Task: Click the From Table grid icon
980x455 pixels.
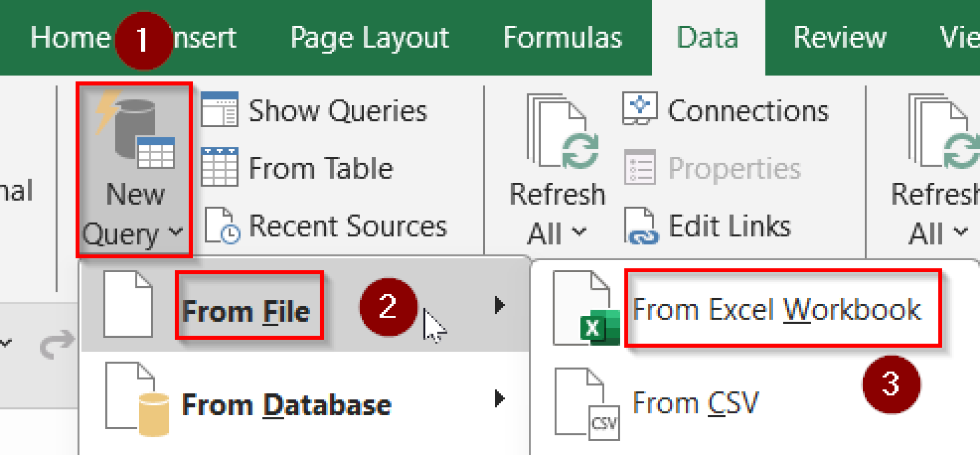Action: [x=220, y=167]
